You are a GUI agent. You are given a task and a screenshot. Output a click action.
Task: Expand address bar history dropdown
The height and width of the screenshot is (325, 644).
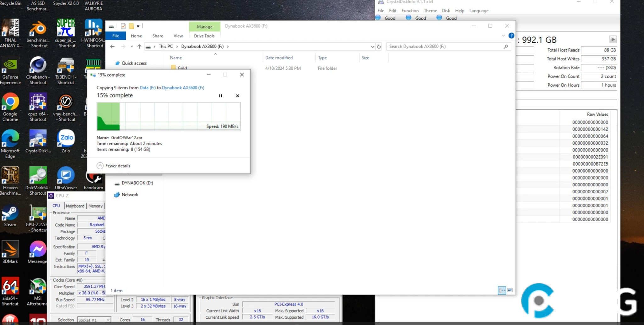pos(372,47)
